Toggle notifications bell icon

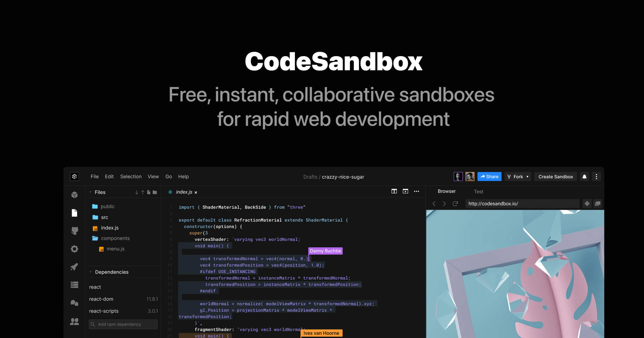tap(584, 177)
